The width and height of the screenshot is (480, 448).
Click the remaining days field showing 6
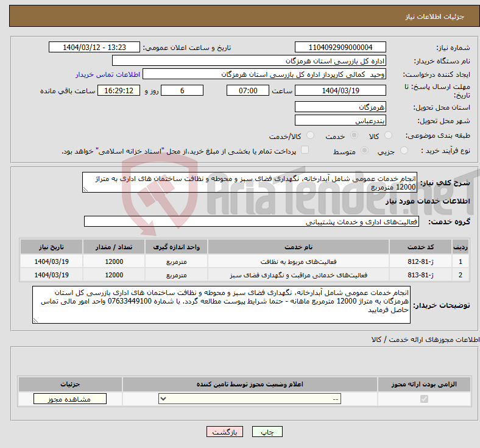tap(182, 90)
